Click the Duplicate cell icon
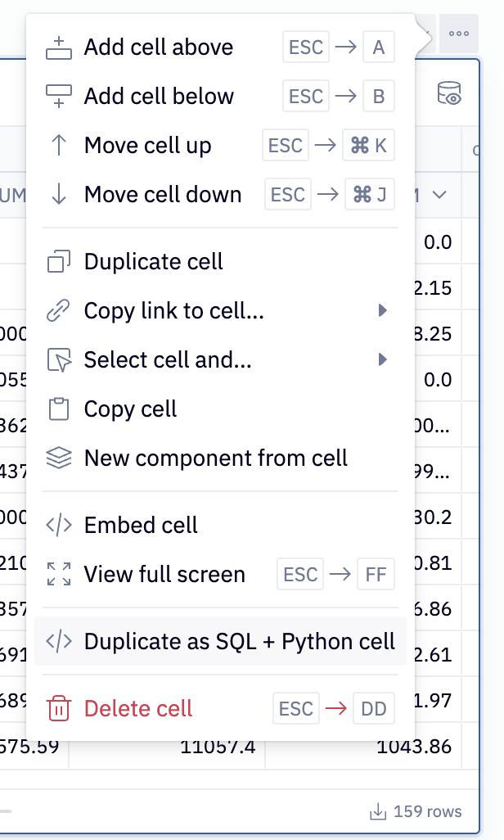Image resolution: width=504 pixels, height=840 pixels. pos(59,262)
